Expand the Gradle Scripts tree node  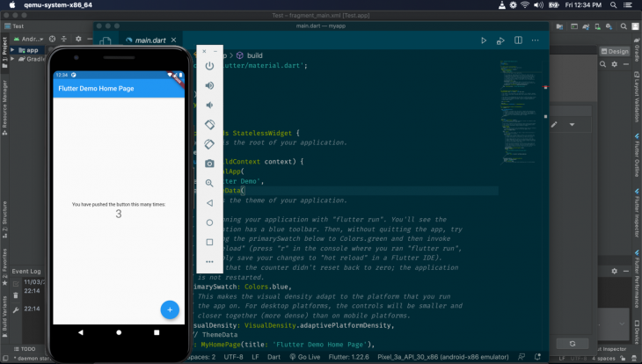coord(11,60)
